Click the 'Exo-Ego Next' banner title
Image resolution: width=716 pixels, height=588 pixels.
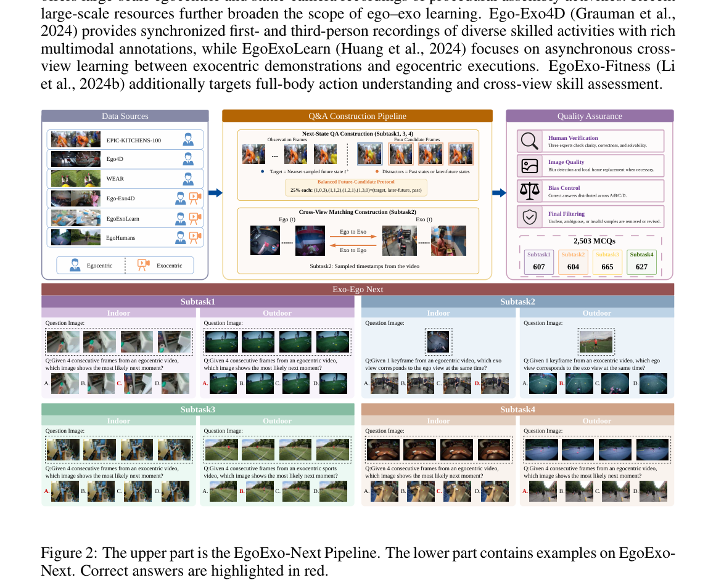tap(358, 290)
